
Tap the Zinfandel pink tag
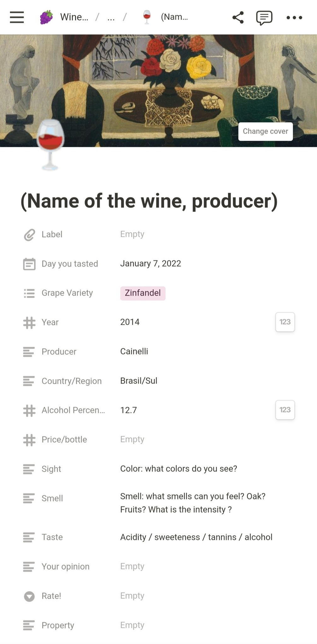point(143,293)
